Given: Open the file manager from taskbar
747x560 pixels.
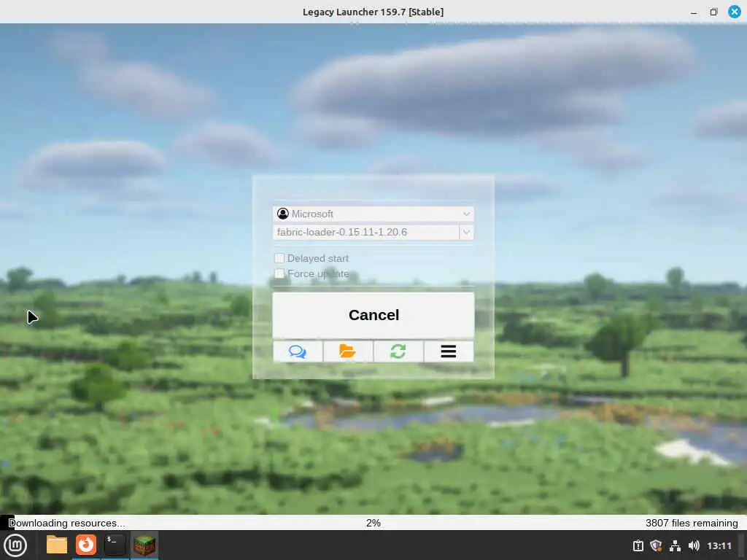Looking at the screenshot, I should pyautogui.click(x=57, y=545).
